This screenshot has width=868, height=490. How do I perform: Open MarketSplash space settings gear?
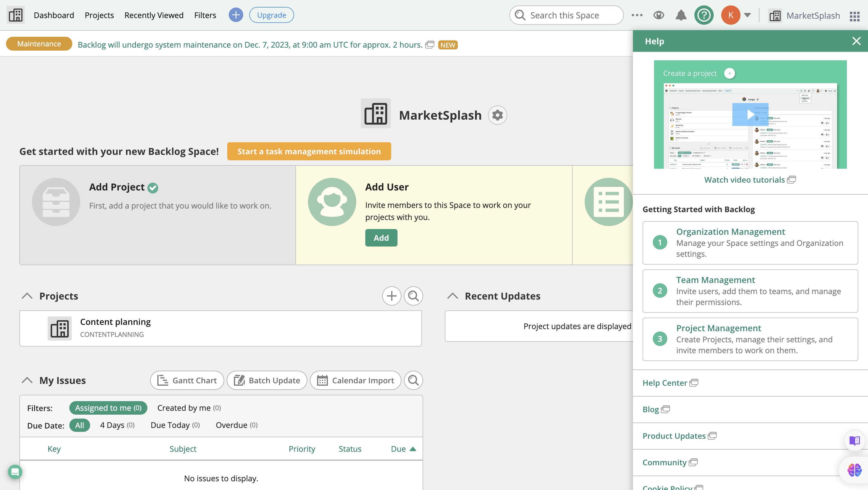(x=497, y=115)
